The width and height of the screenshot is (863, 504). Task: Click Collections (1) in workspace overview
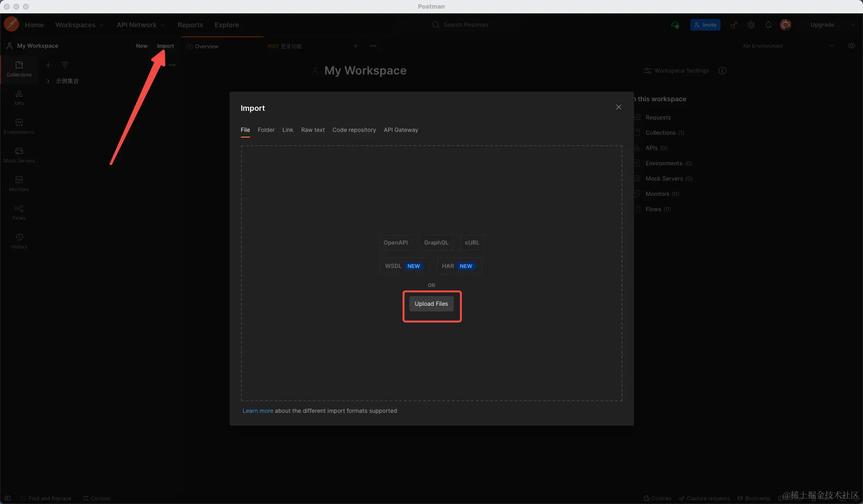(665, 133)
